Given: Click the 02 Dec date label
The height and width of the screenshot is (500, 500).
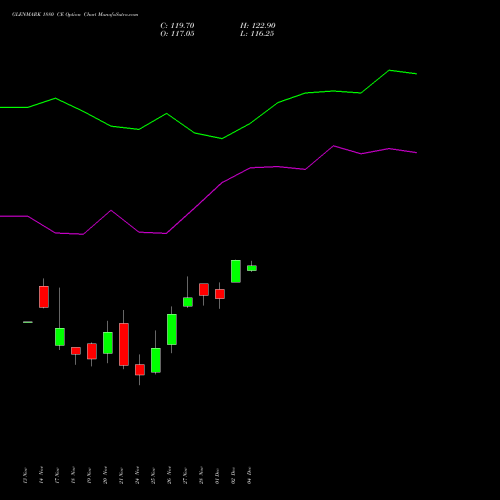Looking at the screenshot, I should (233, 475).
